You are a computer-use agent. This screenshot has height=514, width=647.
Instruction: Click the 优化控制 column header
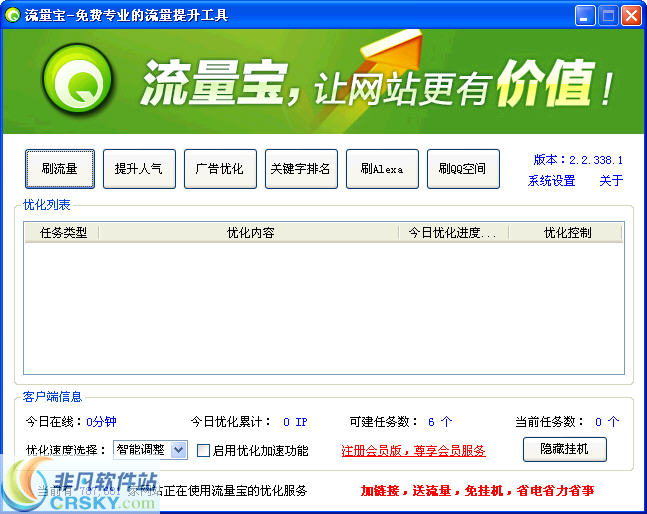566,233
